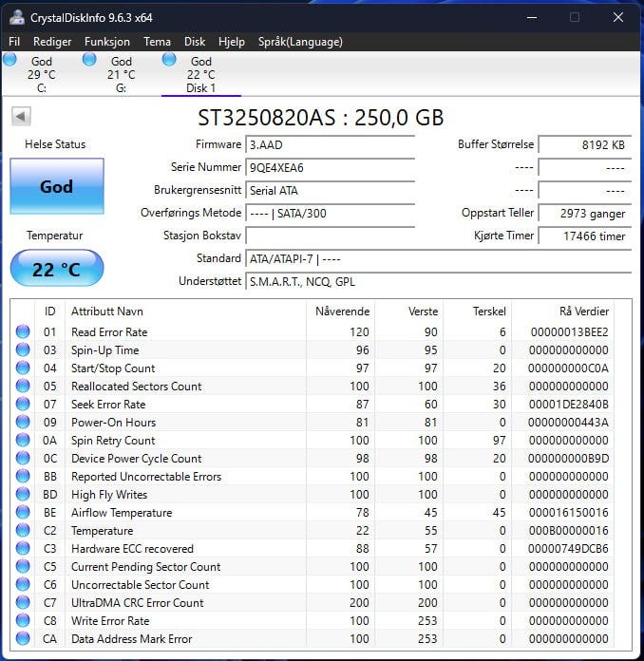
Task: Click status orb for UltraDMA CRC Error Count
Action: click(x=23, y=603)
